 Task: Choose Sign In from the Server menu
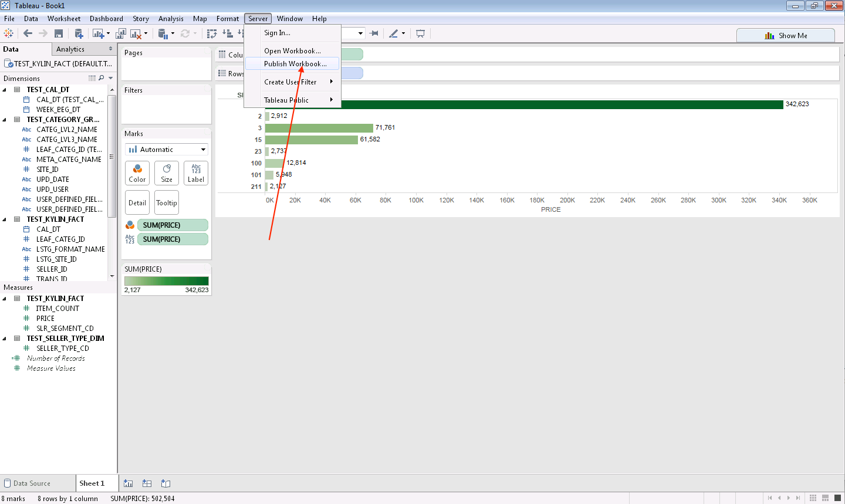[277, 33]
